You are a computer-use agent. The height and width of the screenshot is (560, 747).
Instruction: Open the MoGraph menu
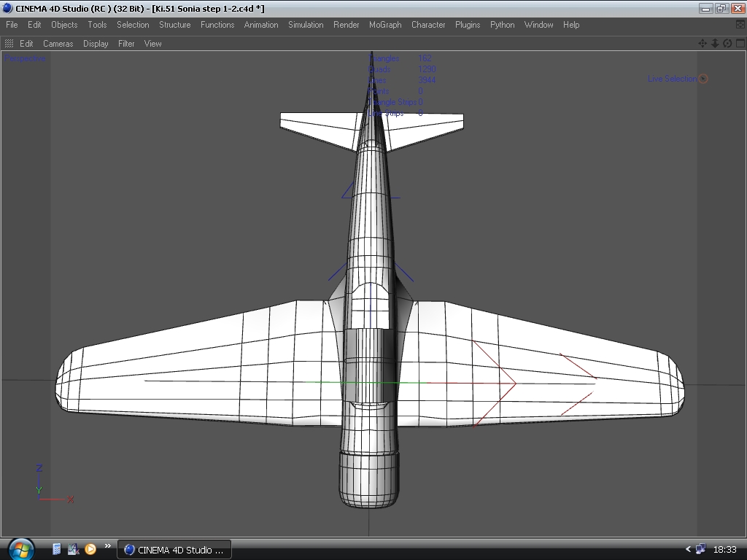click(x=385, y=25)
